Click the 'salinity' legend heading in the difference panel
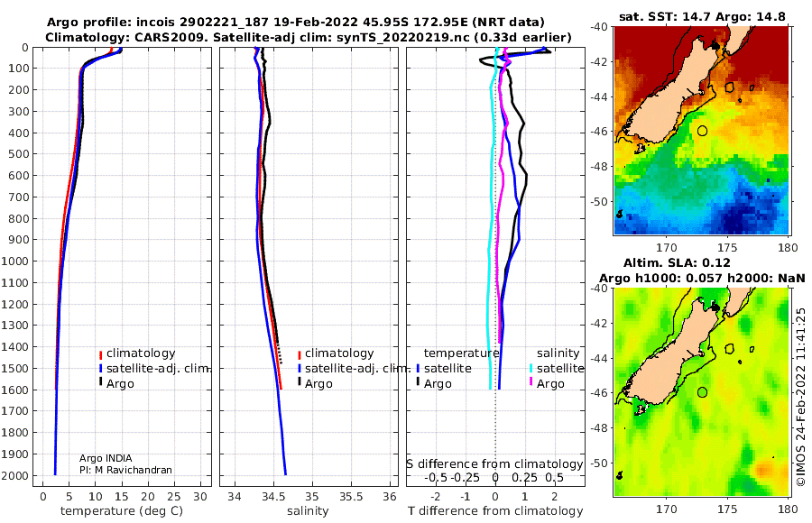 coord(558,353)
